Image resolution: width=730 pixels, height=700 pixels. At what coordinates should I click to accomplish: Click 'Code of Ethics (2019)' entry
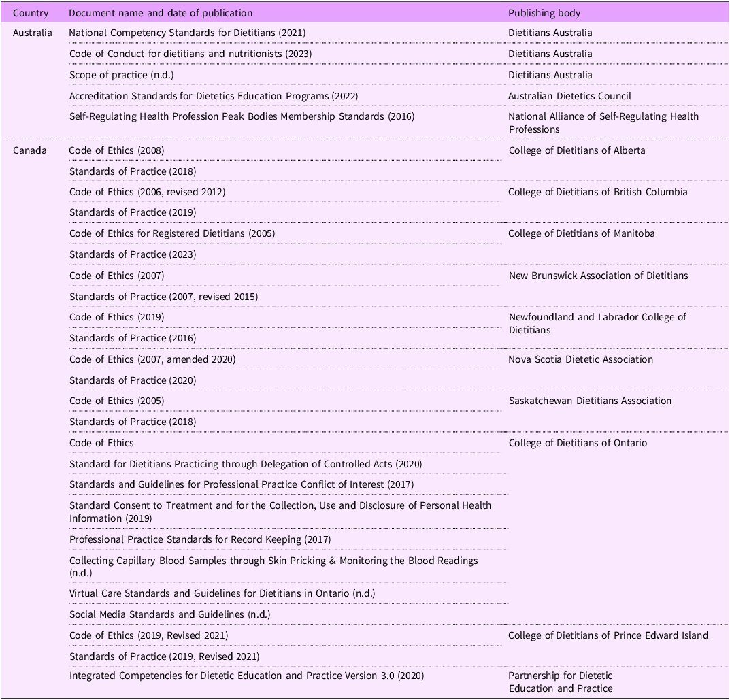coord(116,317)
